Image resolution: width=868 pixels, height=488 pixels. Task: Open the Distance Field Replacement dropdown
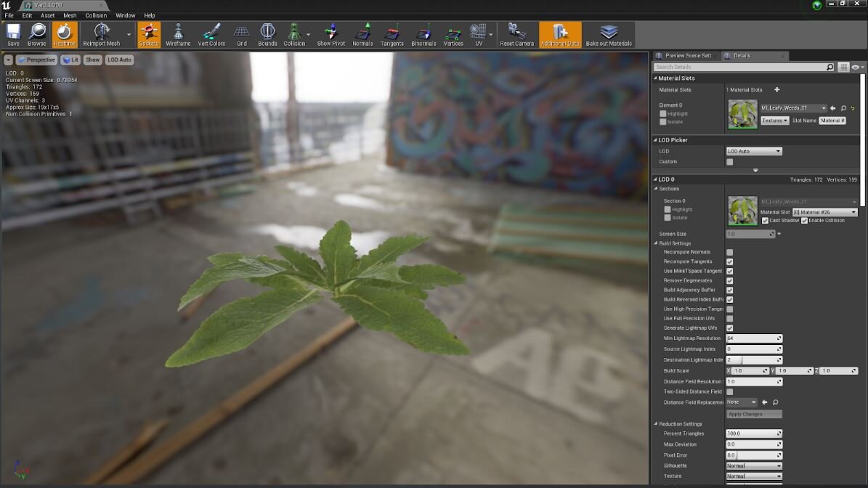739,402
